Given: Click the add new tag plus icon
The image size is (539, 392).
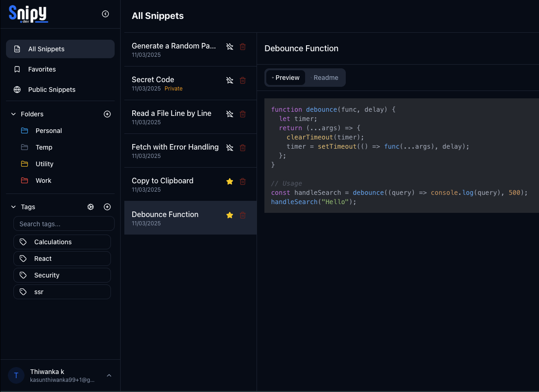Looking at the screenshot, I should (107, 207).
